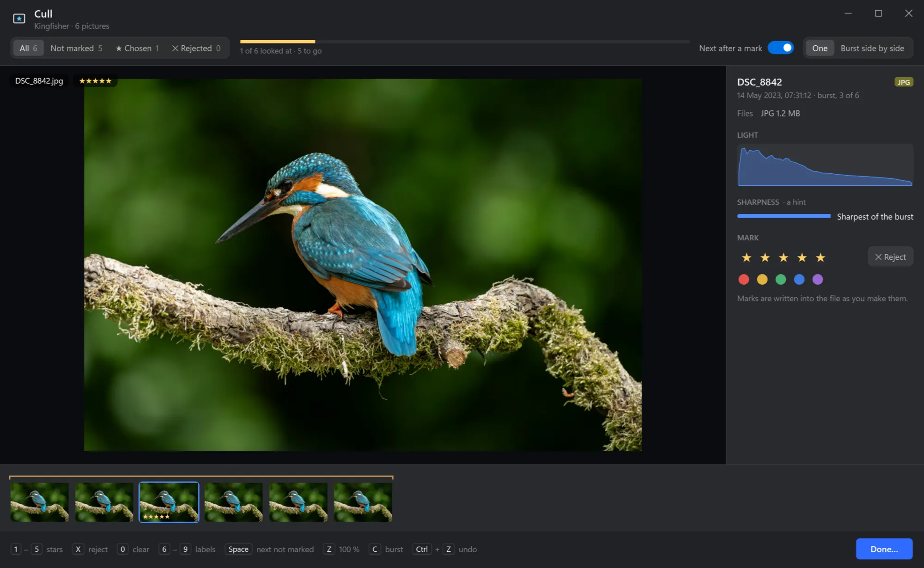
Task: Click the Cull app star icon
Action: [19, 18]
